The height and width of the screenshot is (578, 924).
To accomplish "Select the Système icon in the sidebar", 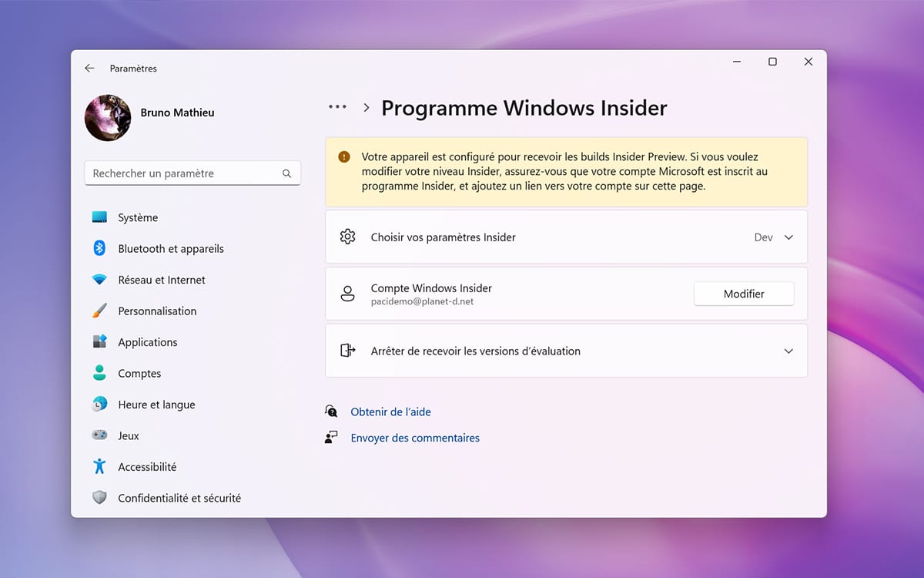I will [99, 217].
